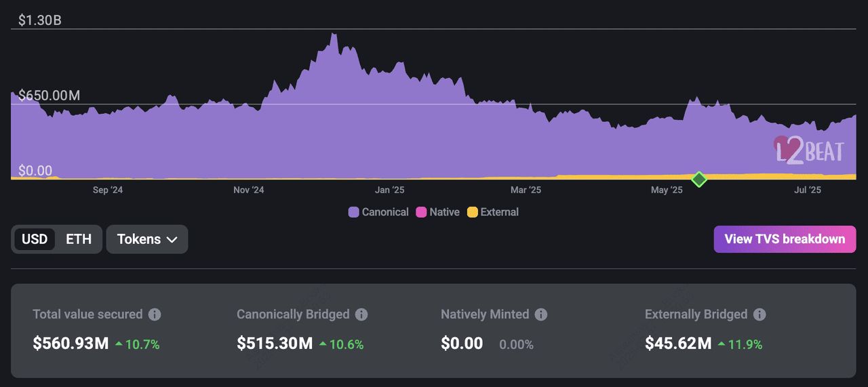
Task: Click the chart peak near Dec '24
Action: pyautogui.click(x=332, y=35)
